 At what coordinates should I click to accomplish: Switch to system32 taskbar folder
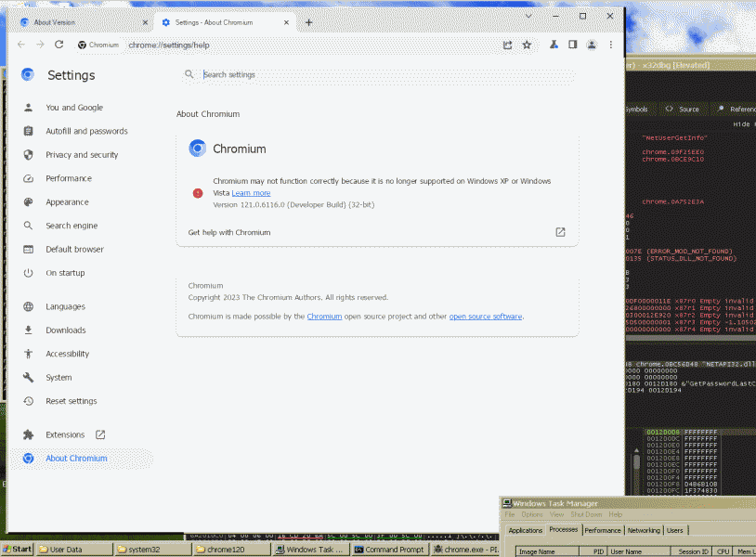(x=153, y=549)
